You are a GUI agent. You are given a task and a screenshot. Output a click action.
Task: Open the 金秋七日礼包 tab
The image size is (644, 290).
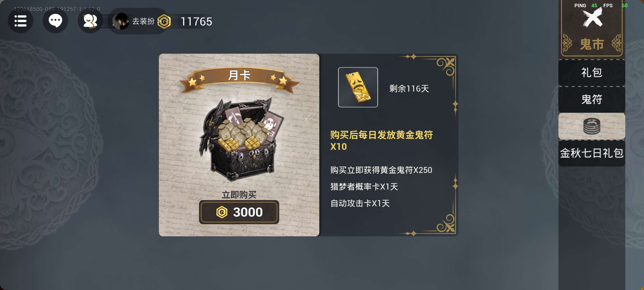[x=592, y=153]
